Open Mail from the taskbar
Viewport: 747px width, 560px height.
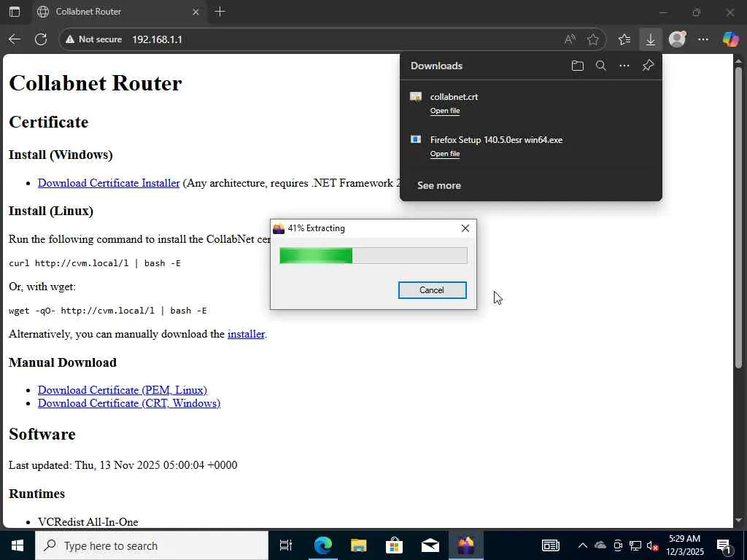point(430,545)
